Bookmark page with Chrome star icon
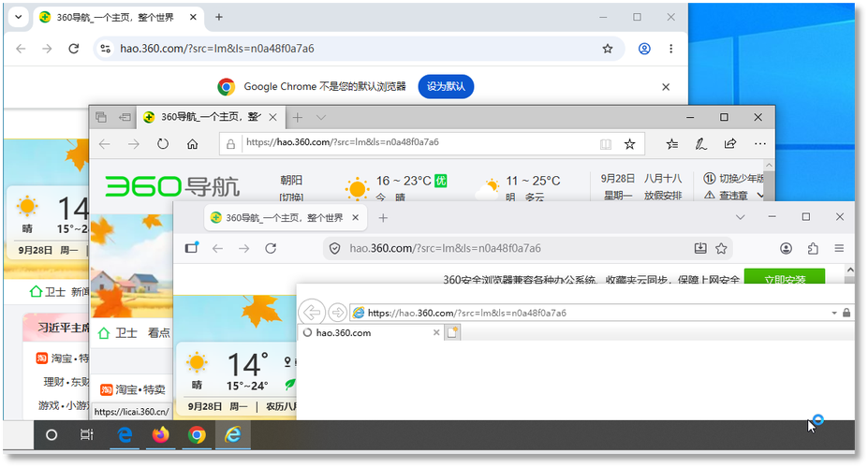This screenshot has height=468, width=868. click(x=608, y=49)
